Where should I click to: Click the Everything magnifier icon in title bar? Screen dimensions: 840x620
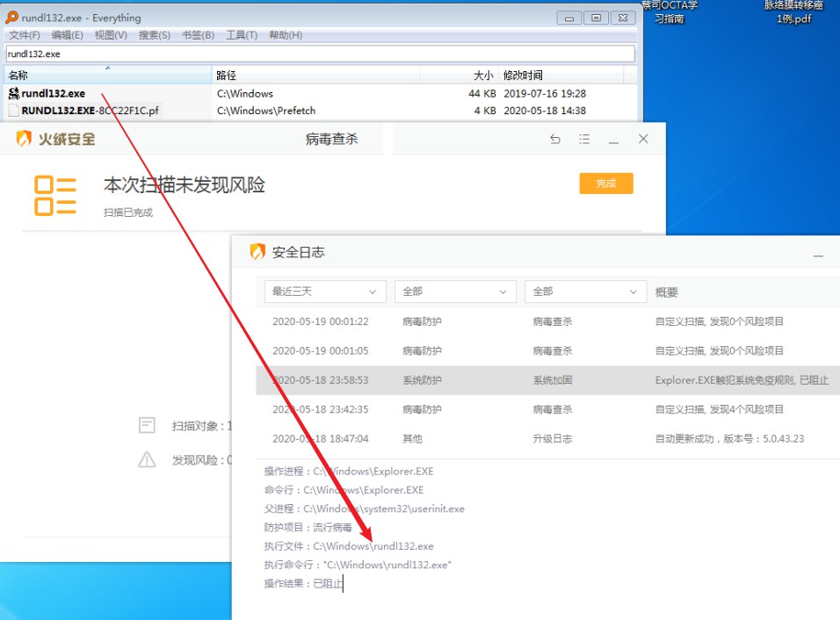(x=11, y=18)
